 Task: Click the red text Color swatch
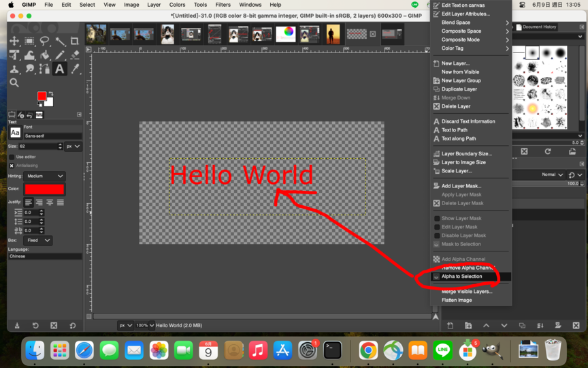coord(45,189)
